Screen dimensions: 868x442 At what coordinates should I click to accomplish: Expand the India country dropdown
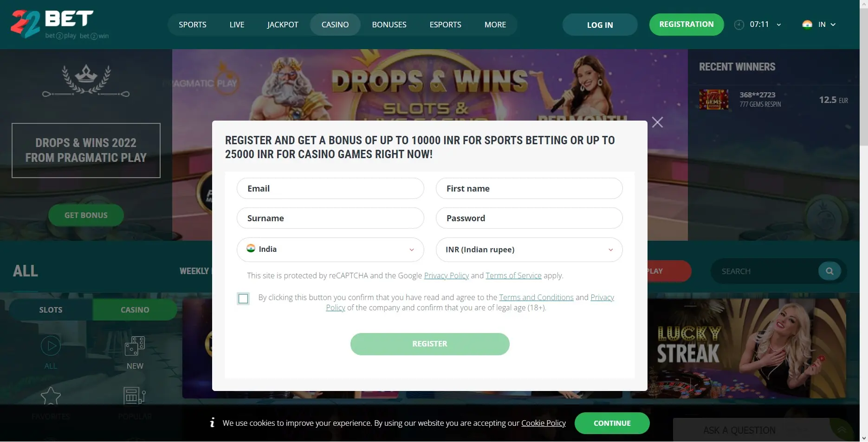click(x=330, y=250)
